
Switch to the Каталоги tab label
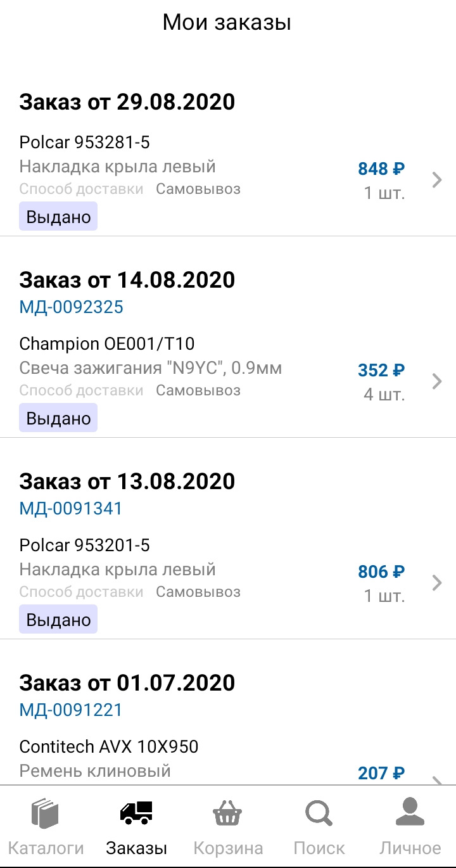tap(45, 848)
